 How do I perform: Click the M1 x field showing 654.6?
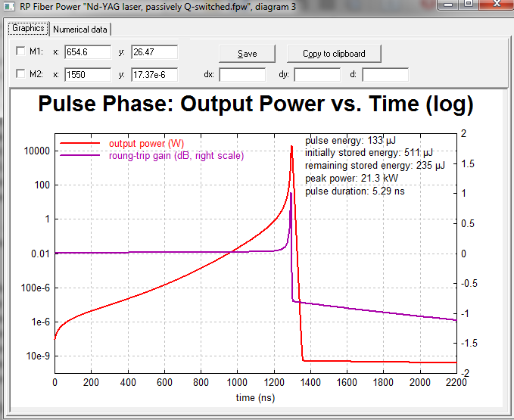[x=88, y=52]
